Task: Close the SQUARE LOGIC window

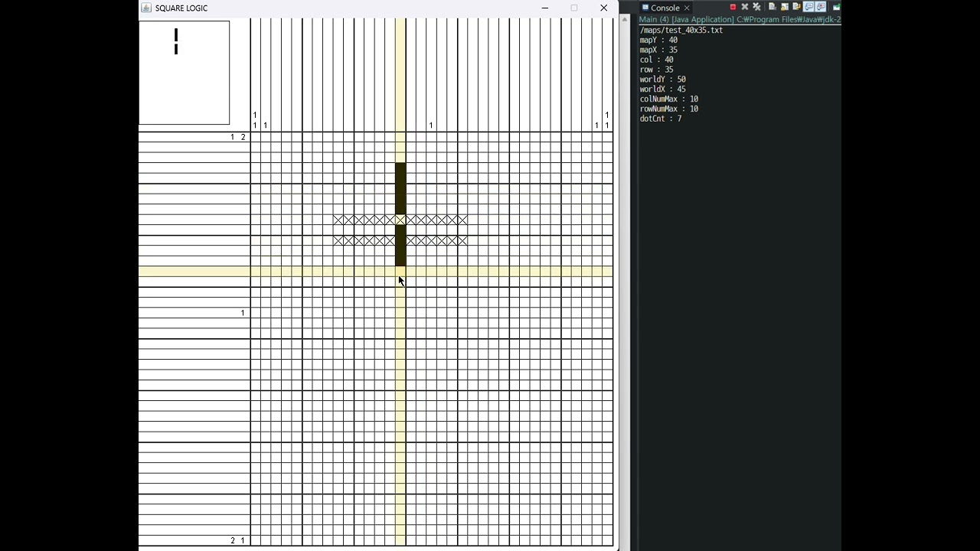Action: (x=604, y=8)
